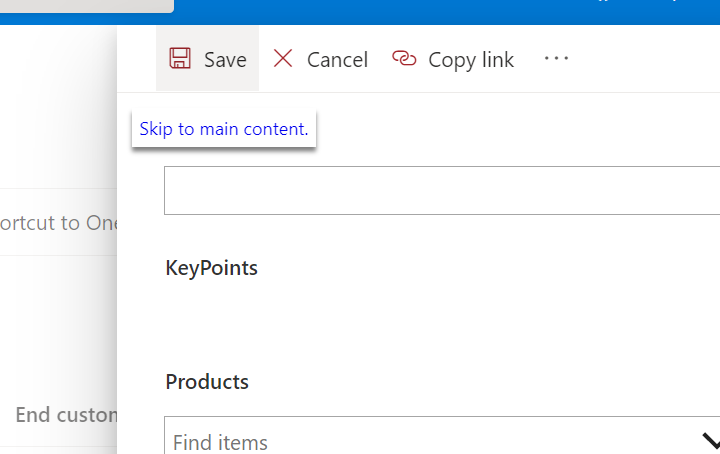The width and height of the screenshot is (720, 454).
Task: Follow the Skip to main content link
Action: pos(224,129)
